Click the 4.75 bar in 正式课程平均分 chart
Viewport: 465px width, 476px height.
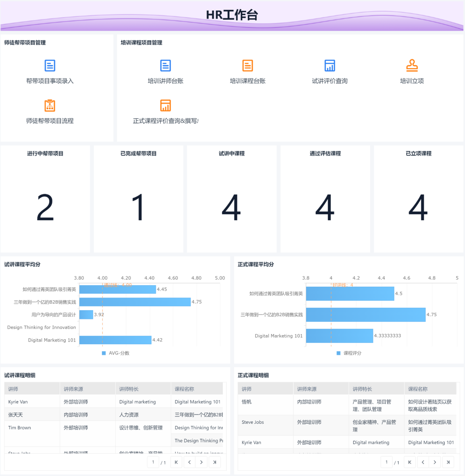point(365,315)
